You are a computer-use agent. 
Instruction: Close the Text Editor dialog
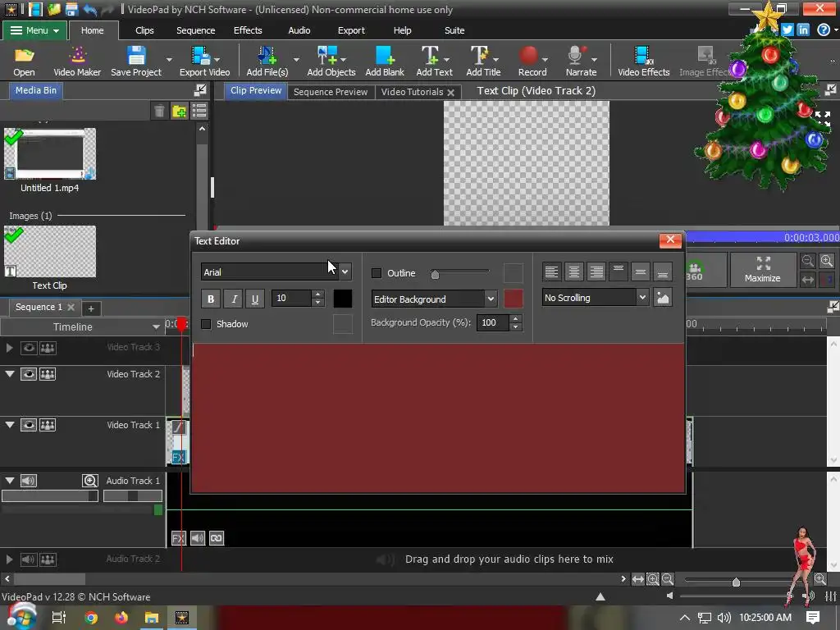pyautogui.click(x=670, y=240)
